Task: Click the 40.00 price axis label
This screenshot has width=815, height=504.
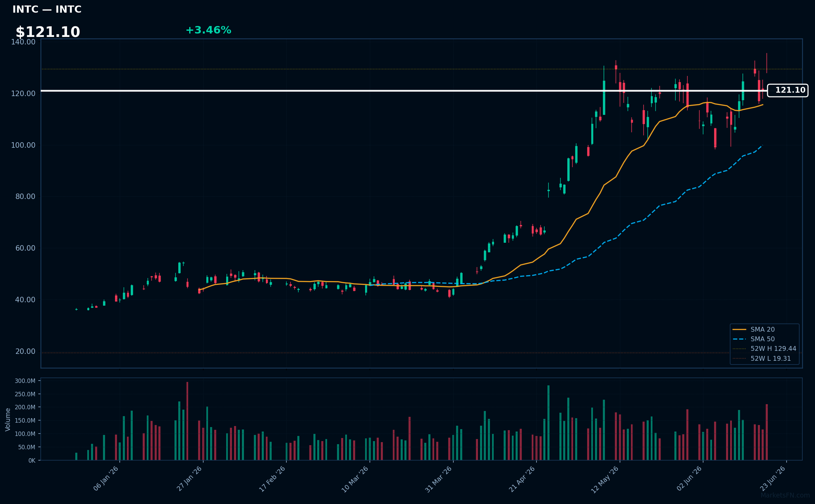Action: pyautogui.click(x=25, y=300)
